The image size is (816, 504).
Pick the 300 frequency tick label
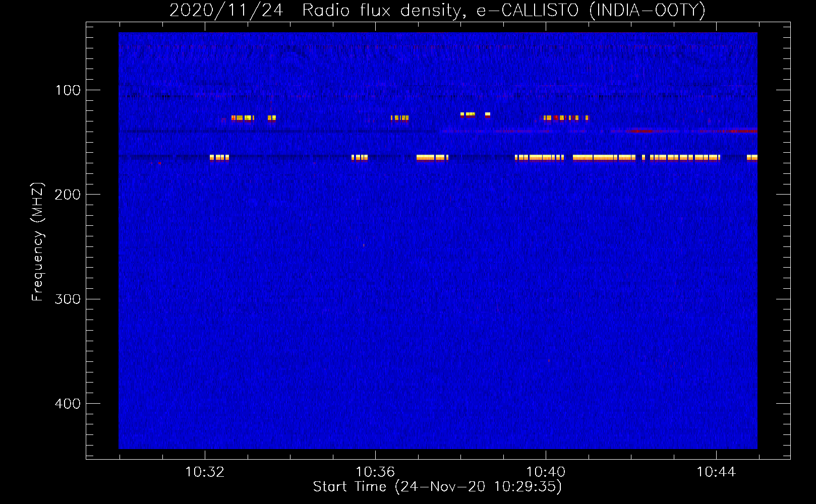click(x=68, y=299)
